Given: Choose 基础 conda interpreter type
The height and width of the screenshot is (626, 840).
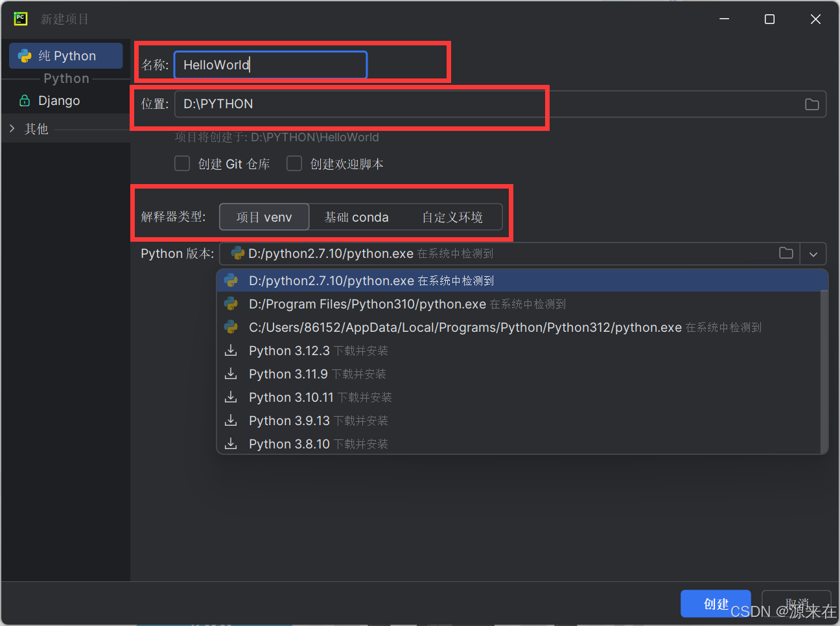Looking at the screenshot, I should 356,217.
